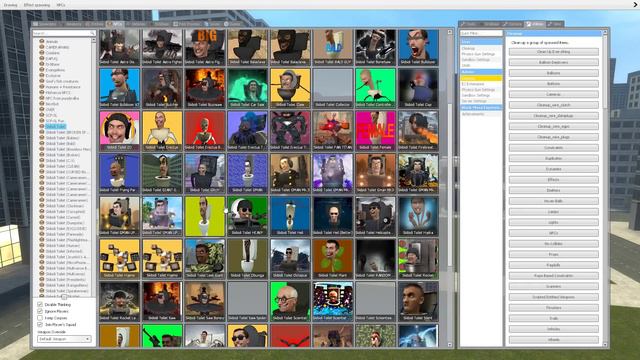Spawn Skibidi Toilet DJ with headphones

pyautogui.click(x=119, y=131)
